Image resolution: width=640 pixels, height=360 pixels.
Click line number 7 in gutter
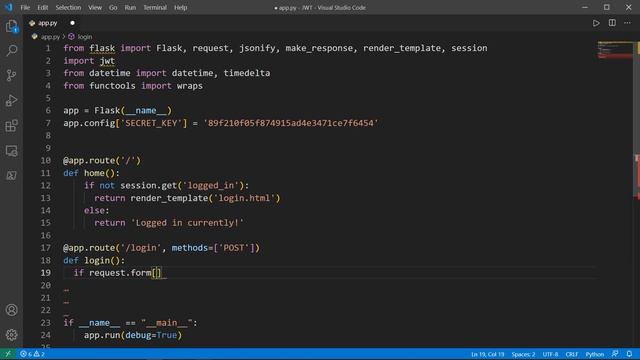tap(48, 123)
